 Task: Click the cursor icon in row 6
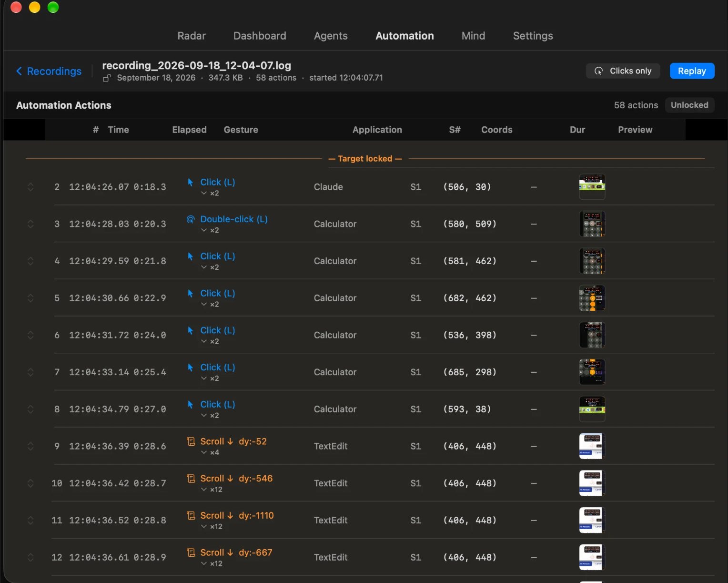[x=191, y=330]
